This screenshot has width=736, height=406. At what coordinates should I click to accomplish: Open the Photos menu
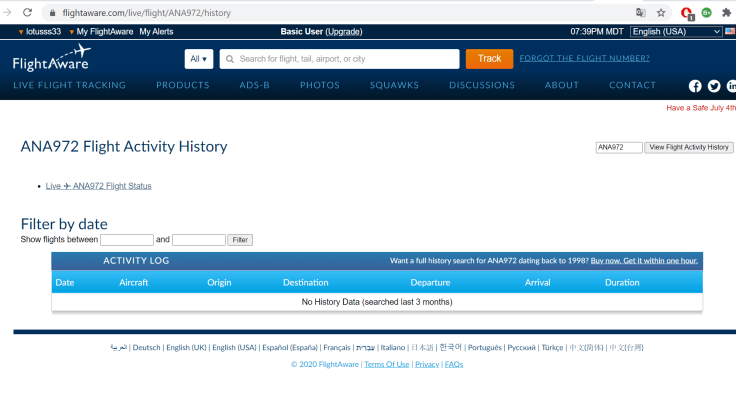[x=320, y=85]
